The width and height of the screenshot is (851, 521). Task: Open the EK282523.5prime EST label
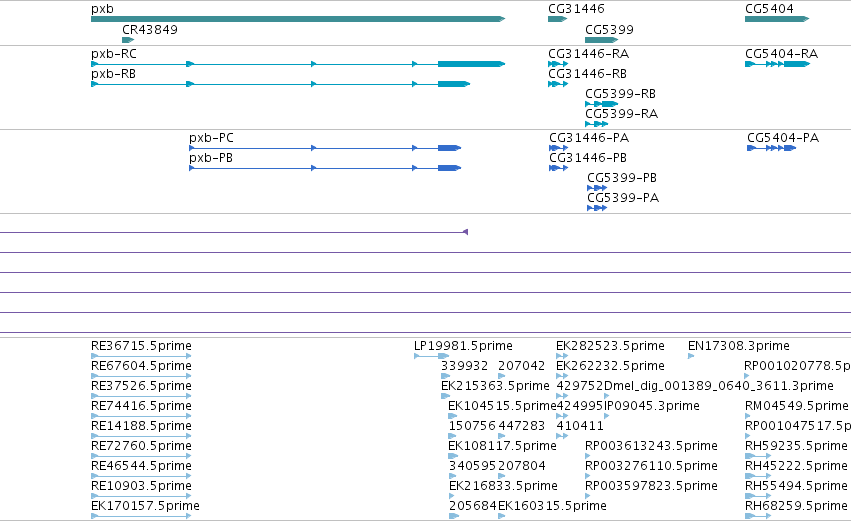[x=610, y=346]
